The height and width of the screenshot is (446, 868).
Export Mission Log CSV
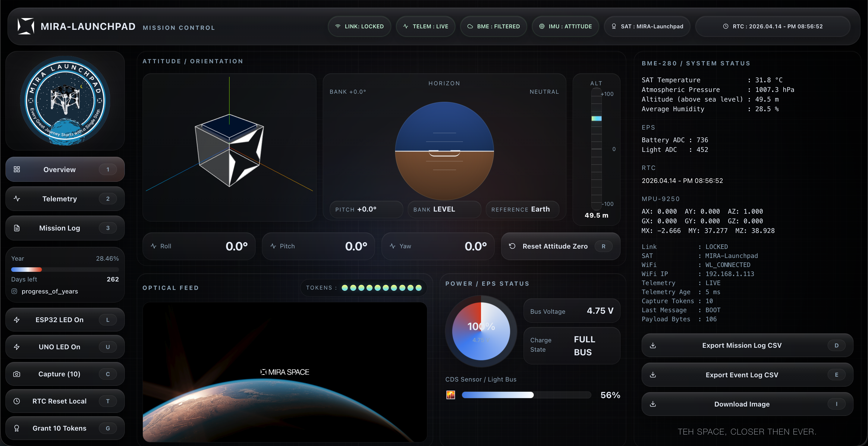pos(747,346)
